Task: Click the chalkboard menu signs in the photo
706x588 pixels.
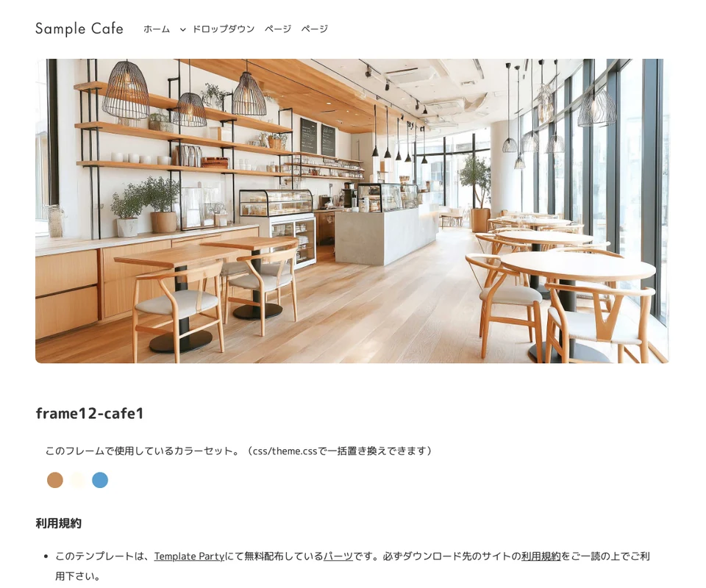Action: (318, 137)
